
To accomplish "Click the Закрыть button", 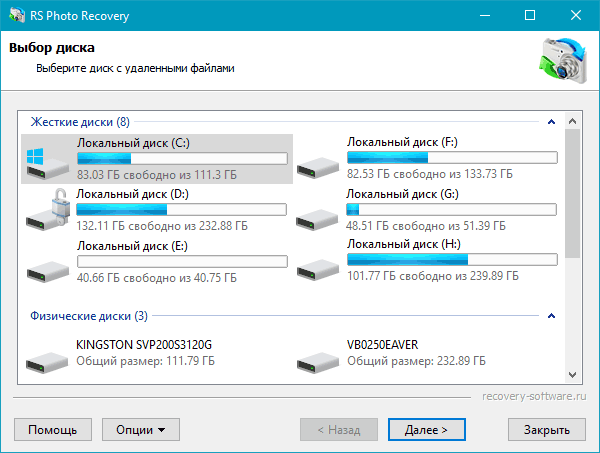I will 547,430.
